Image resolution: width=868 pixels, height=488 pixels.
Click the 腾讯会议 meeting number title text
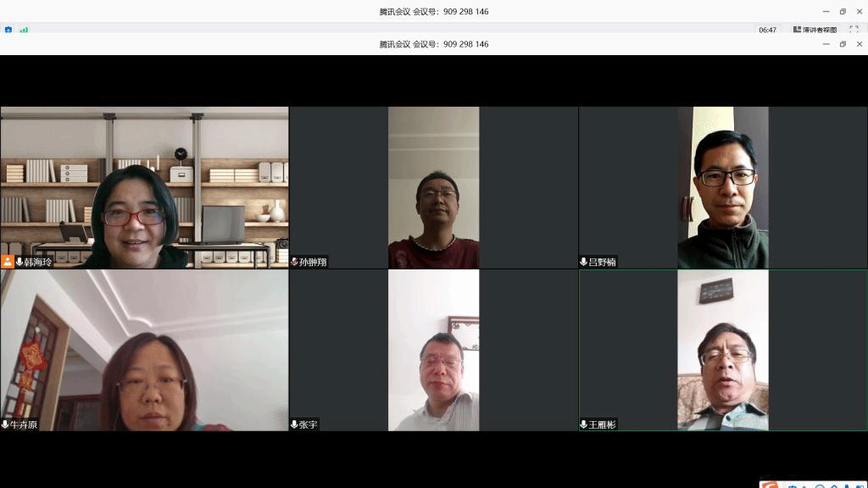tap(433, 44)
